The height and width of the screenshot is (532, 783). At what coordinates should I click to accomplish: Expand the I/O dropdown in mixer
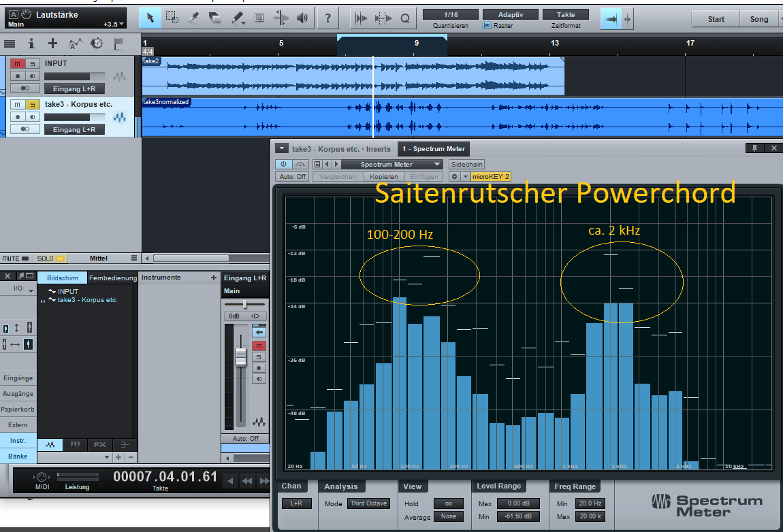[x=31, y=290]
